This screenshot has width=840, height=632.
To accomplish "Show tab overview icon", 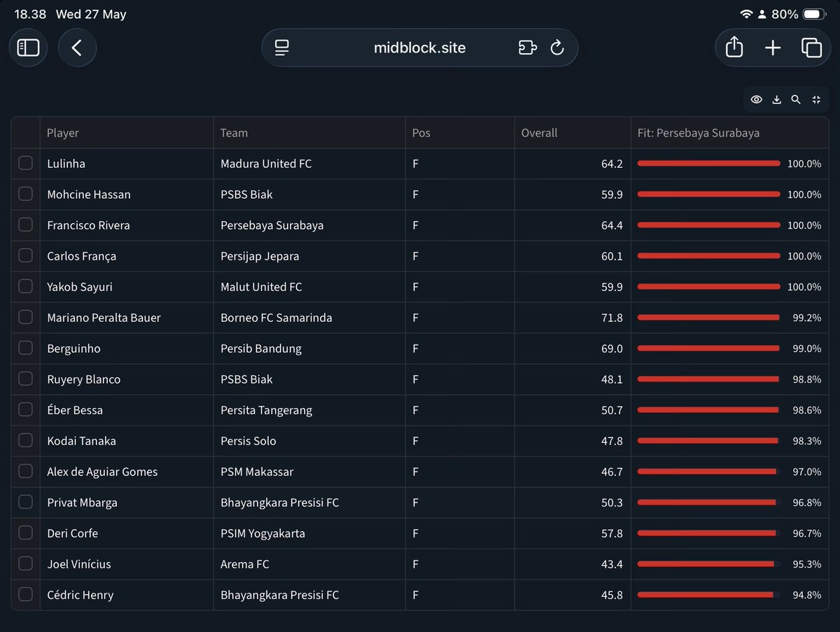I will (811, 48).
